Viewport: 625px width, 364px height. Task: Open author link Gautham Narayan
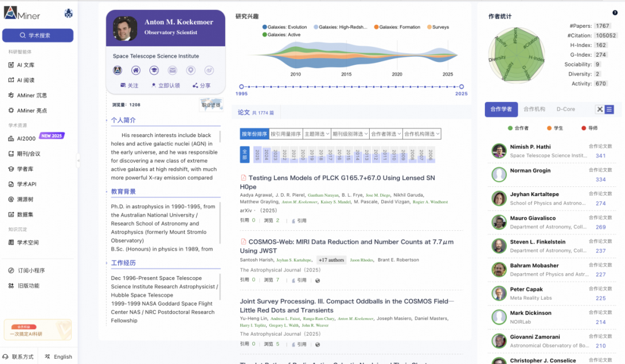[x=323, y=196]
